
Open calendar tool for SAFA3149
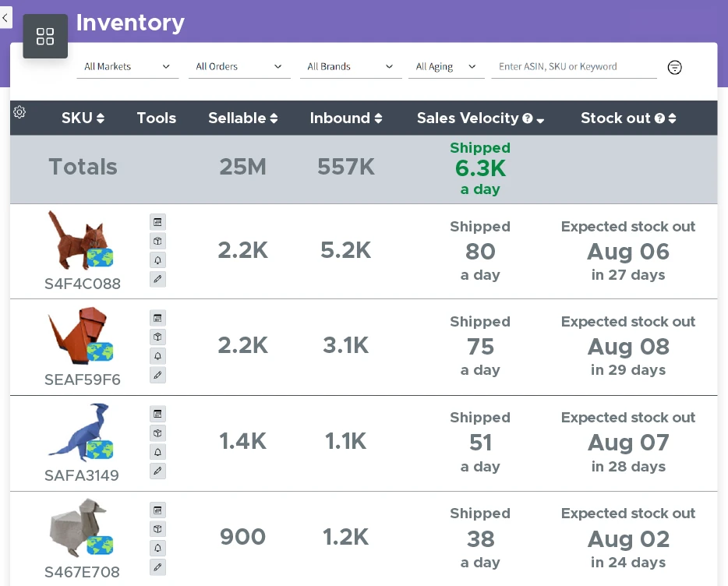[158, 414]
